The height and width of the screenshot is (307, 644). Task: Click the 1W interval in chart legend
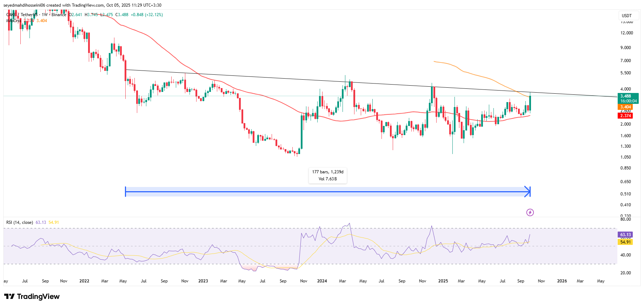point(45,15)
